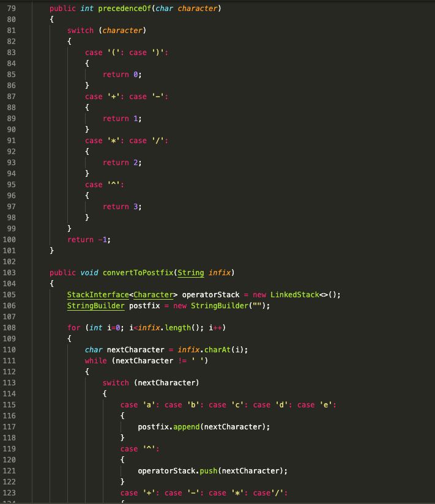The image size is (435, 504).
Task: Click 'return -1;' statement
Action: 89,240
